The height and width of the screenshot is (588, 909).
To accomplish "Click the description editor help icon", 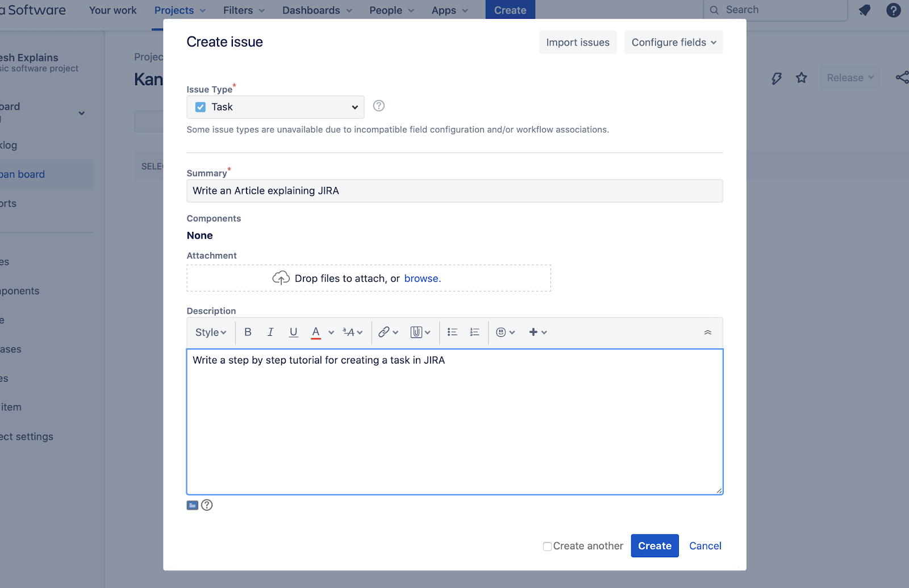I will point(207,505).
